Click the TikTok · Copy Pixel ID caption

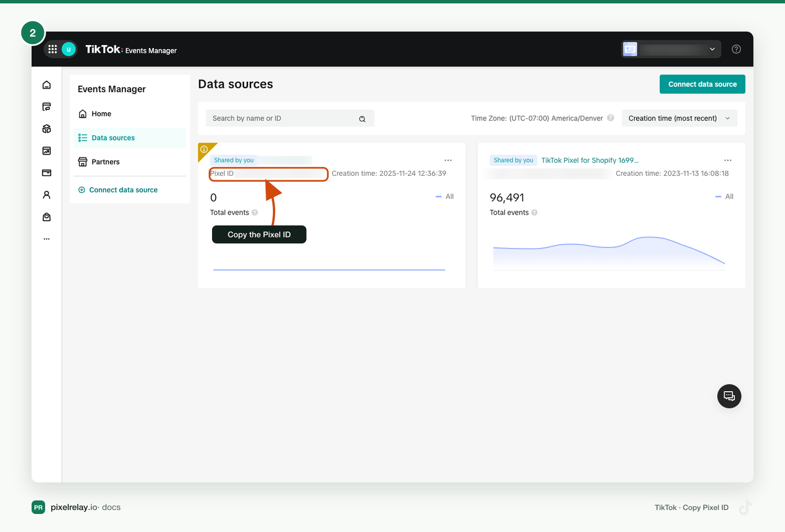691,508
